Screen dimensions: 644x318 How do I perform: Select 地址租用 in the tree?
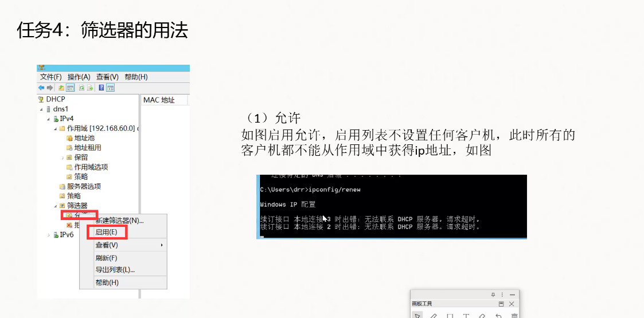pyautogui.click(x=88, y=148)
